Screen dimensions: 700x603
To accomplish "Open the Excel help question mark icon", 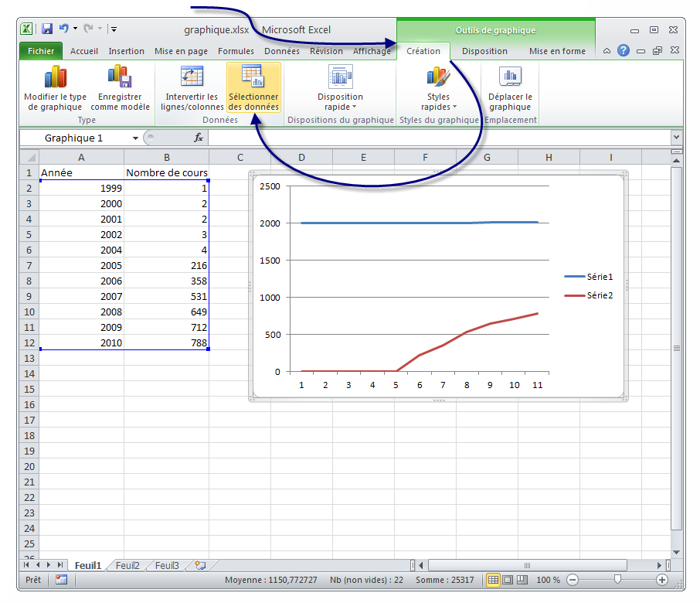I will (623, 51).
